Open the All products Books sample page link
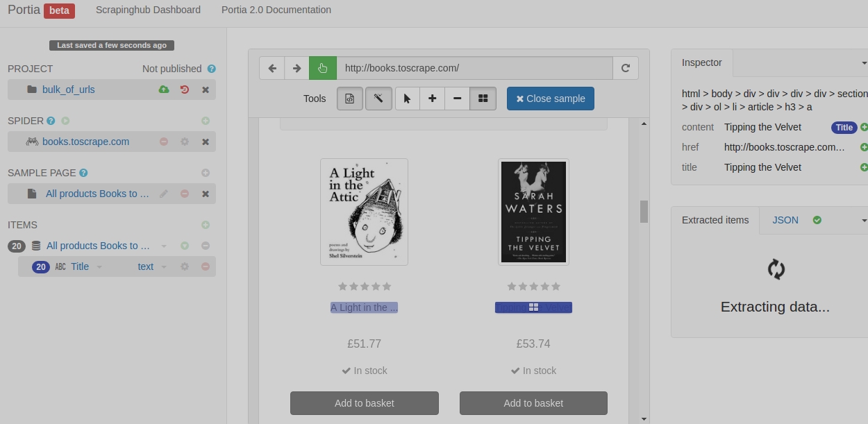The width and height of the screenshot is (868, 424). point(97,194)
